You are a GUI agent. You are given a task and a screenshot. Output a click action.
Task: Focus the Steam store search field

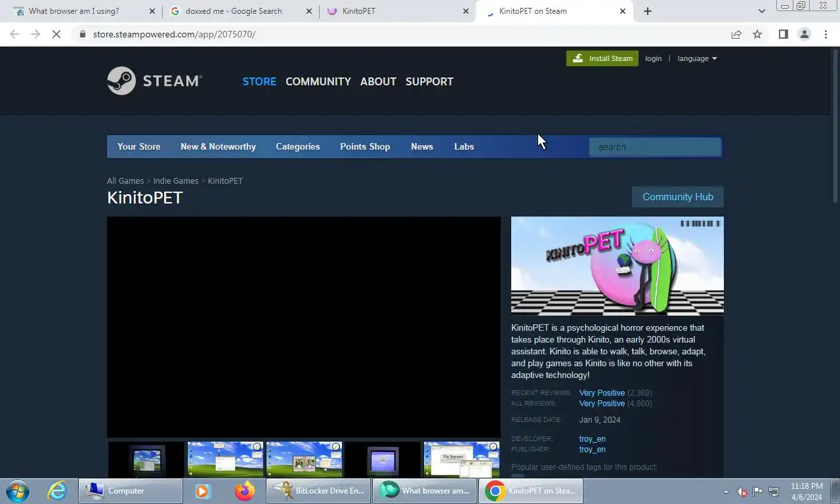(x=655, y=147)
